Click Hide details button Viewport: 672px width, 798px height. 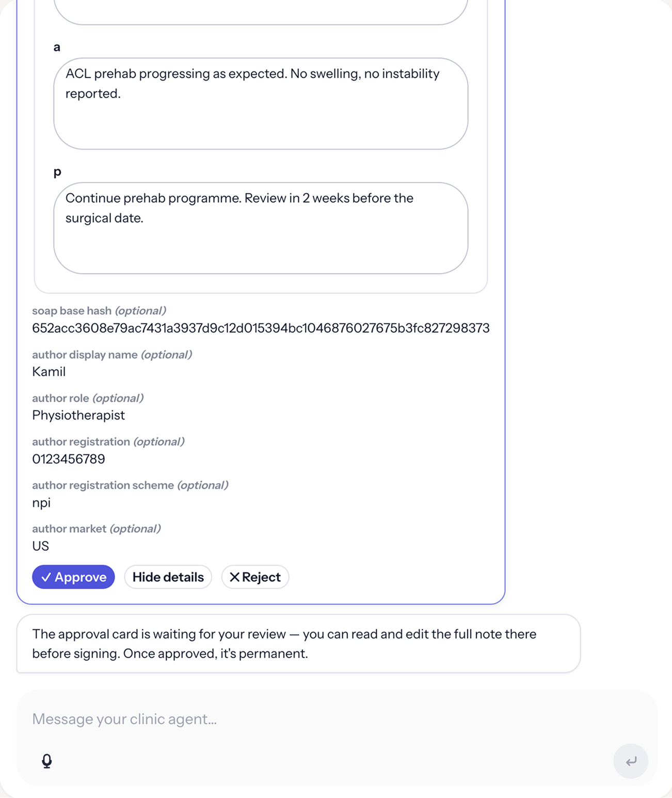[168, 577]
